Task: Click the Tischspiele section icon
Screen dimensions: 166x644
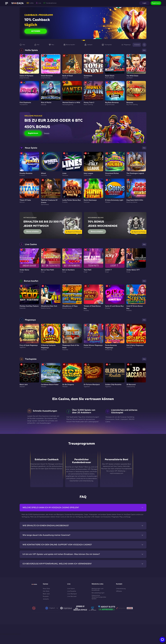Action: (21, 359)
